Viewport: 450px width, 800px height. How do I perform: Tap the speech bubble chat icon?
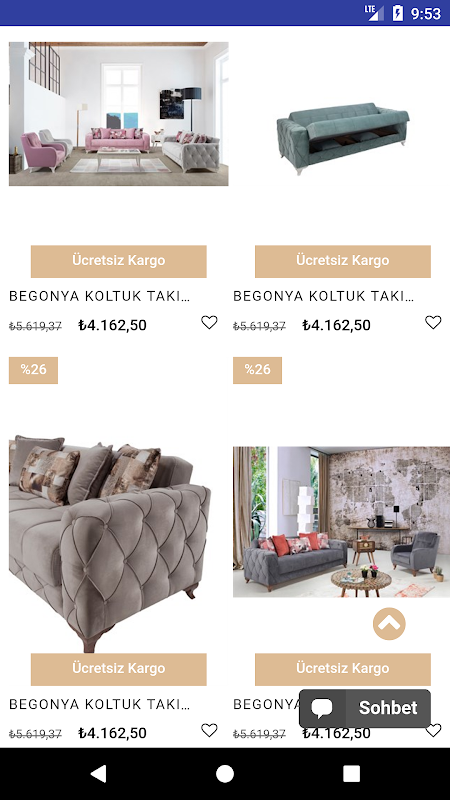point(322,708)
